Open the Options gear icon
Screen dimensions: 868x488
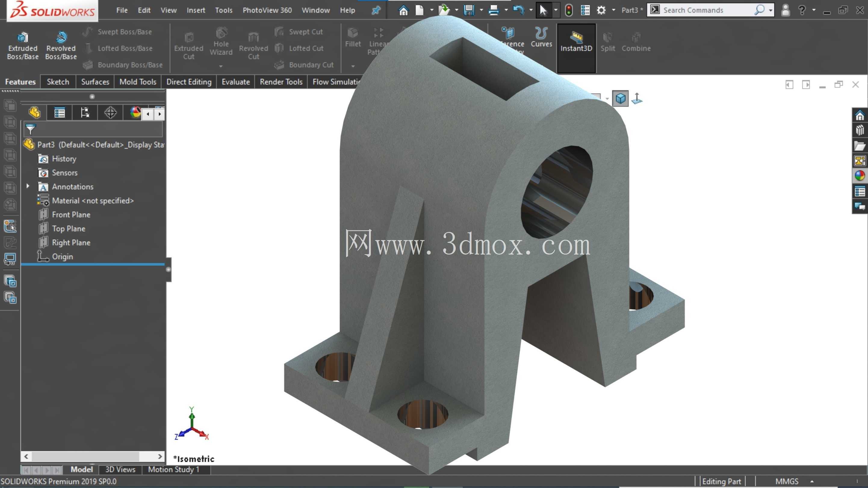point(601,10)
